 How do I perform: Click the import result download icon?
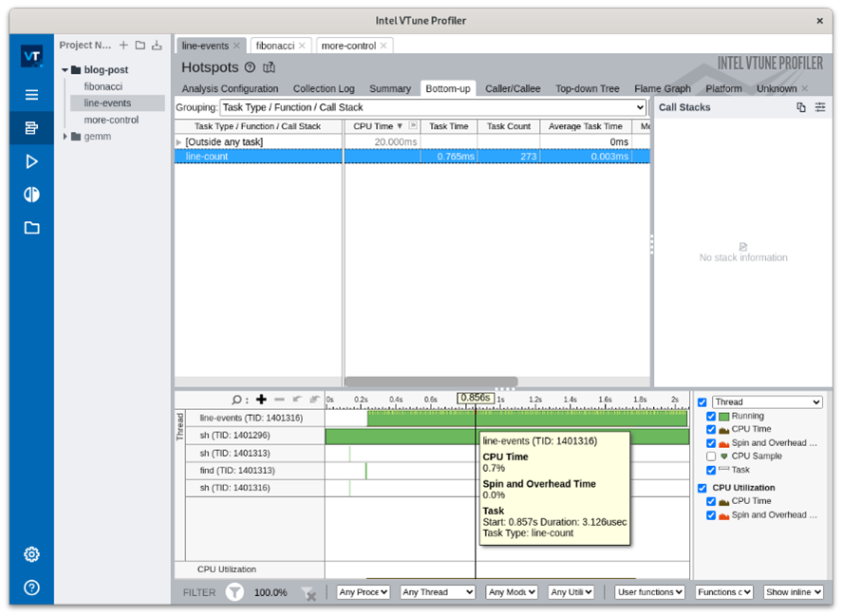point(157,46)
